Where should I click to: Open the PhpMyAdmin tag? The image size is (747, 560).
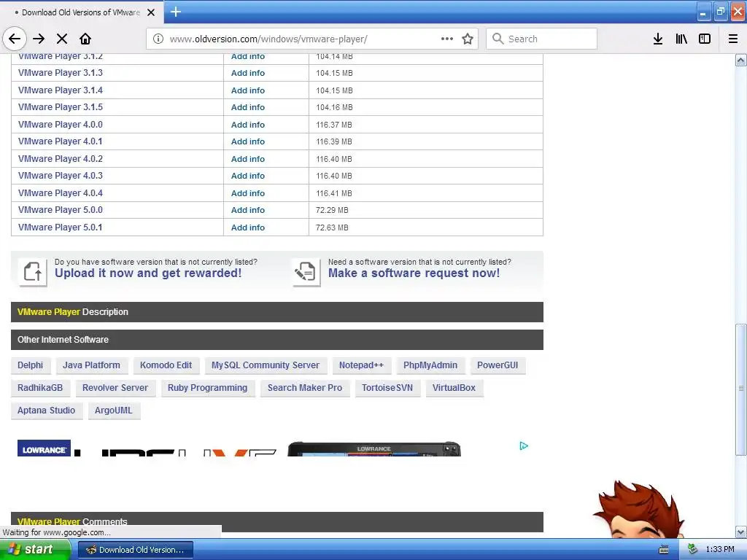[x=430, y=365]
